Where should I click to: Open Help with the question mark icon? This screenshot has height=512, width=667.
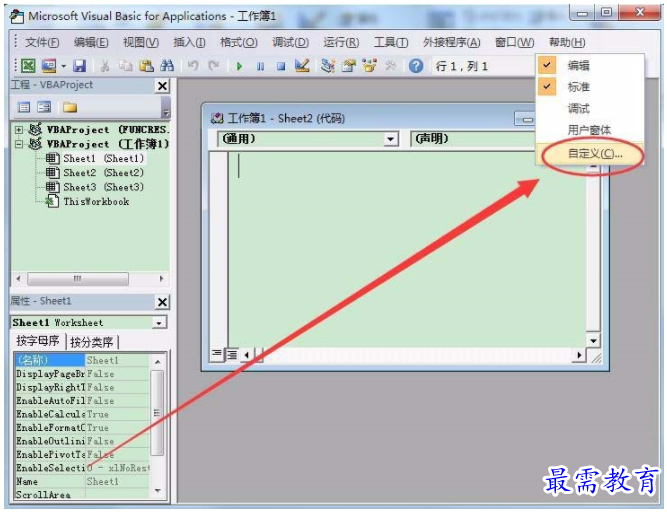(416, 65)
